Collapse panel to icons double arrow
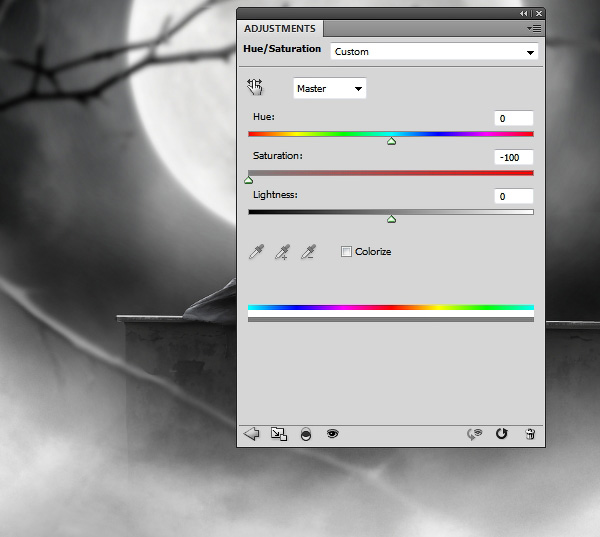 tap(523, 13)
